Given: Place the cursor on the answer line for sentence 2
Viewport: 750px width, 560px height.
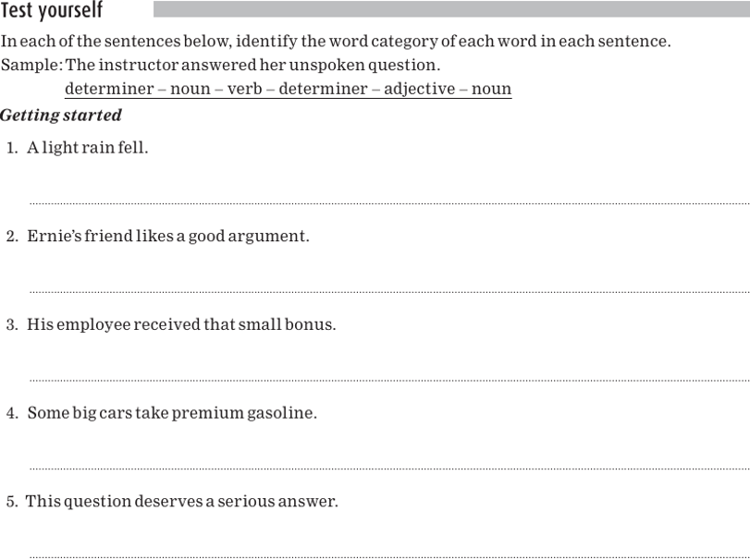Looking at the screenshot, I should pyautogui.click(x=388, y=290).
